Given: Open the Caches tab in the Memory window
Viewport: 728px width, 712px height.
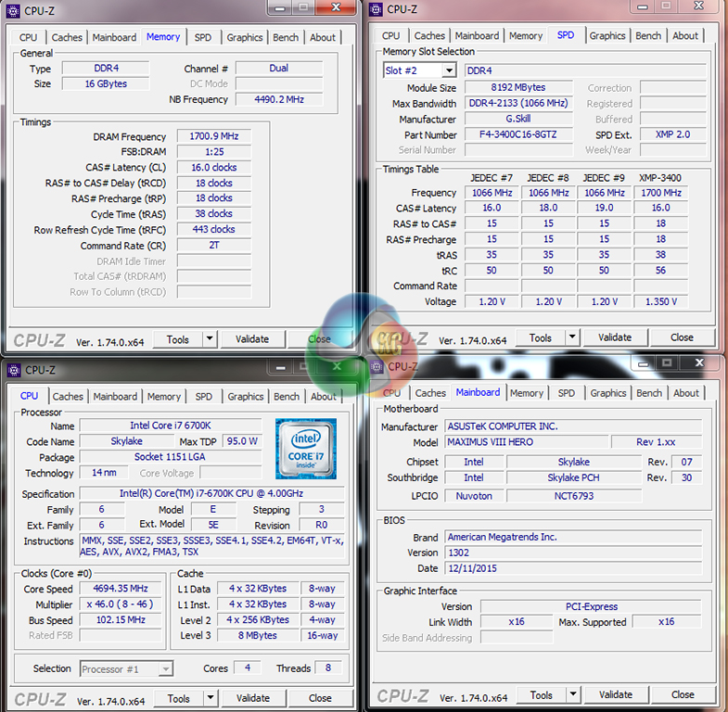Looking at the screenshot, I should pos(67,38).
